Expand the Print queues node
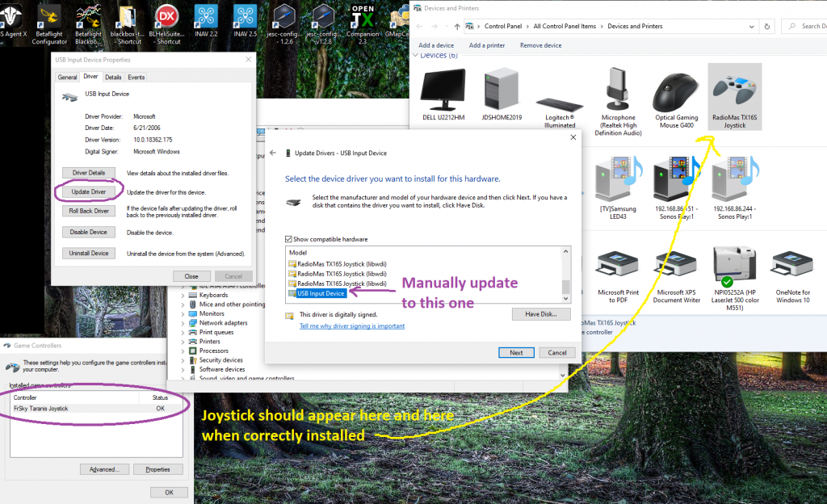 tap(183, 333)
